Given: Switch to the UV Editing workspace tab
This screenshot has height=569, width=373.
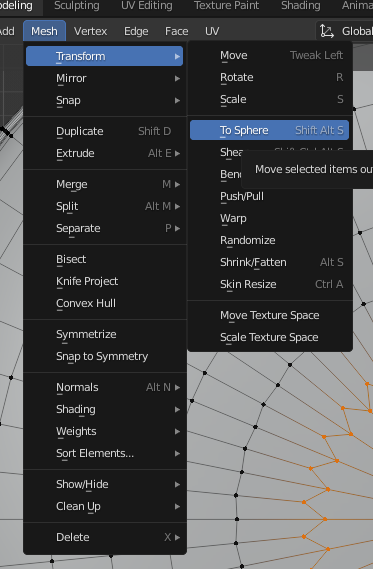Looking at the screenshot, I should tap(147, 6).
